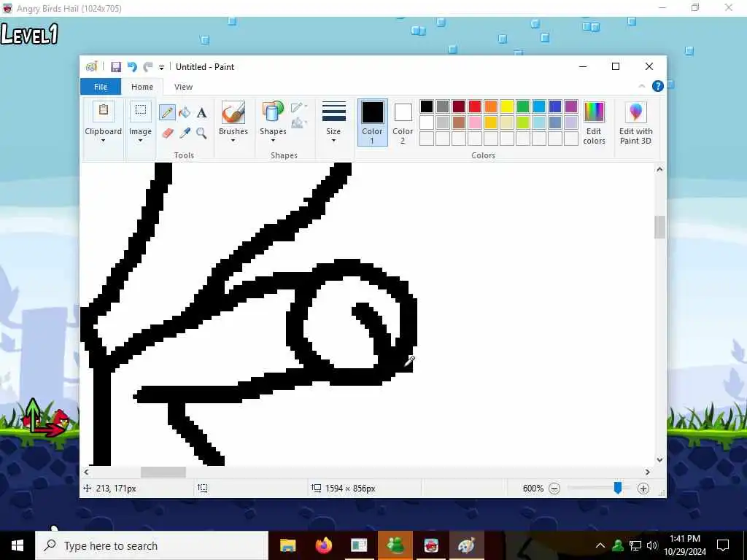Screen dimensions: 747x560
Task: Click horizontal scrollbar left arrow
Action: pyautogui.click(x=86, y=472)
